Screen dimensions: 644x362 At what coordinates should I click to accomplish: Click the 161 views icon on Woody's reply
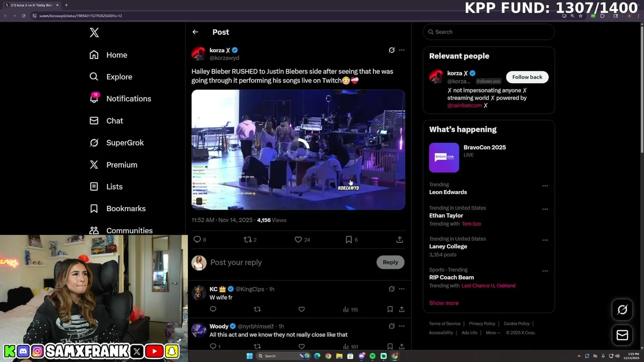346,346
